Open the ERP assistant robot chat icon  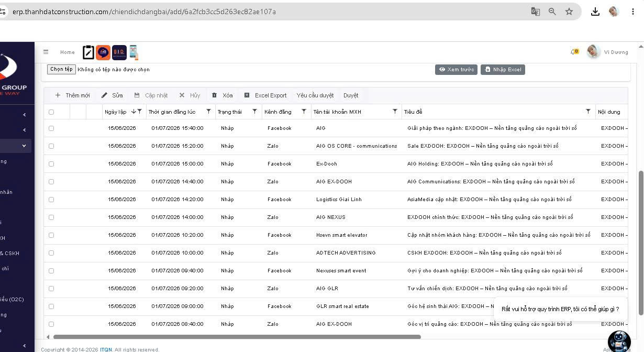pos(619,340)
